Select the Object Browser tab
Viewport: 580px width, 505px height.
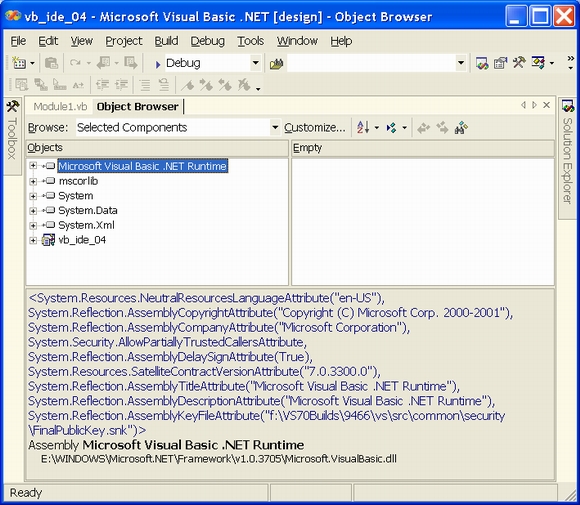point(137,107)
